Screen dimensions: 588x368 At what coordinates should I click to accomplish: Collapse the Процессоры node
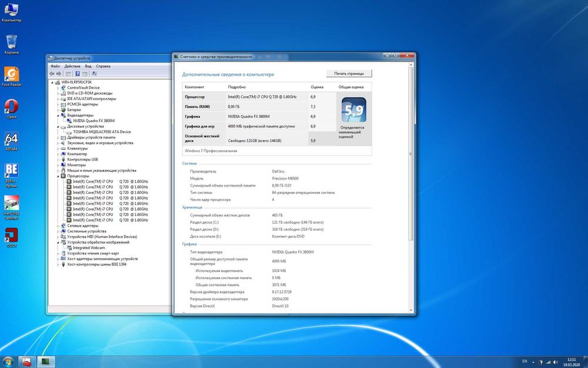[x=58, y=175]
